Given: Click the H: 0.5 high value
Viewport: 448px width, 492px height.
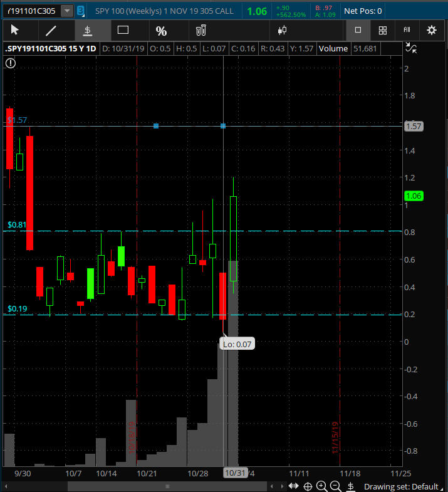Looking at the screenshot, I should click(186, 49).
